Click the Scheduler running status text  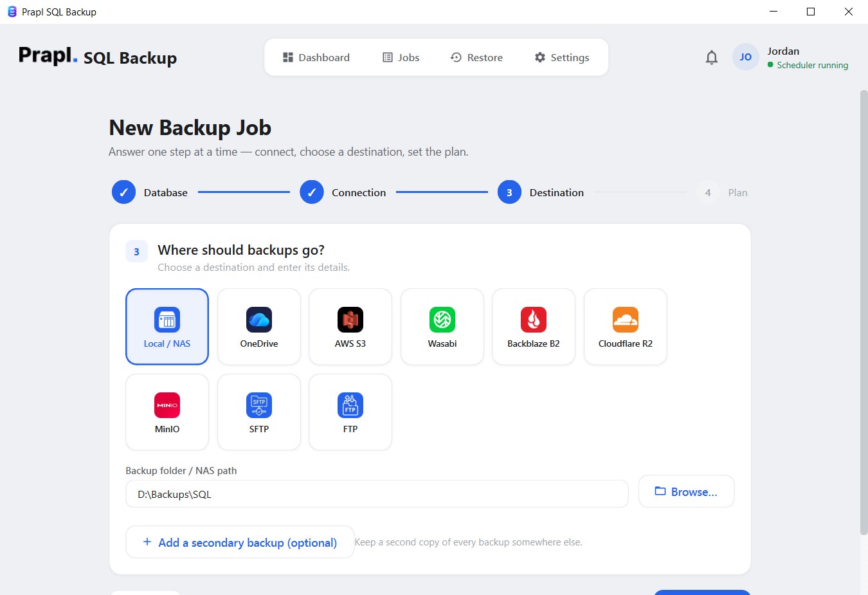[x=812, y=65]
